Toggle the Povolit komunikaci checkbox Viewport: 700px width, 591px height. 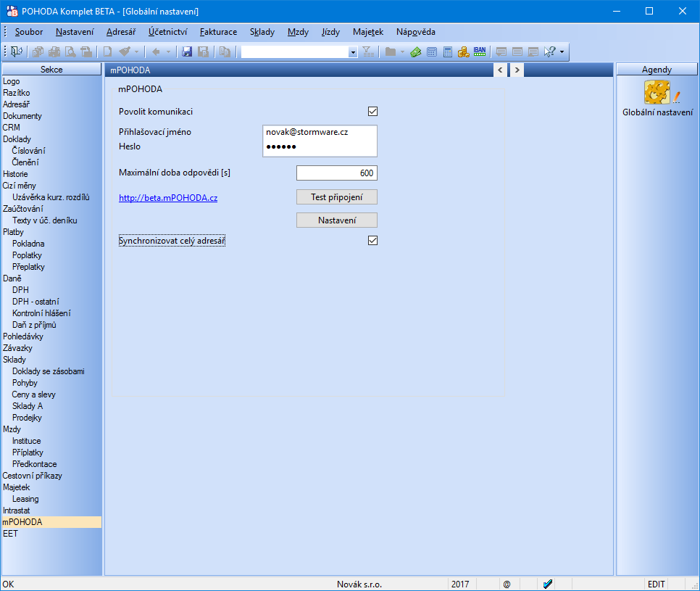point(372,111)
